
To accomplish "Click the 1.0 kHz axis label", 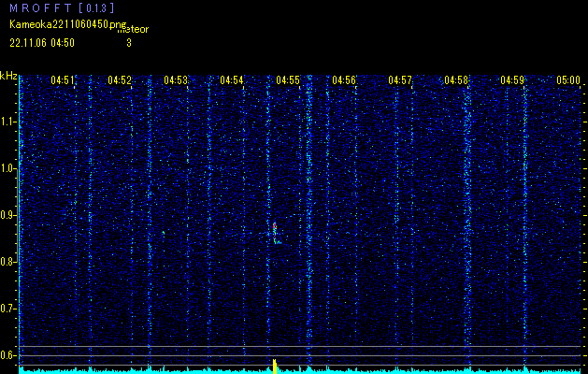I will click(8, 168).
